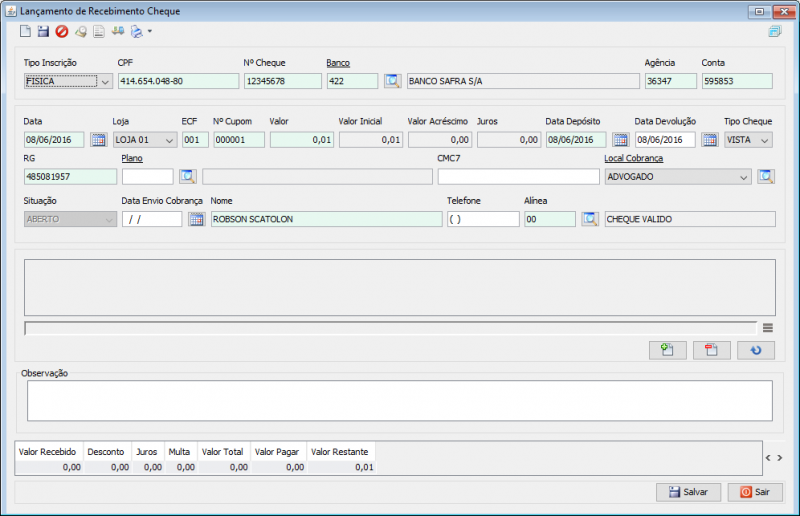The image size is (800, 516).
Task: Click the ECF field 001
Action: click(x=195, y=140)
